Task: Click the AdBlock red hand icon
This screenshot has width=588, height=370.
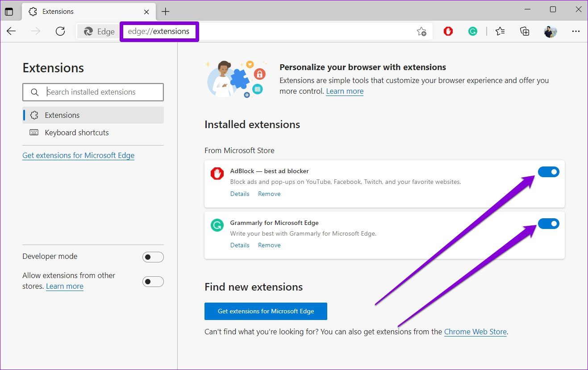Action: click(217, 173)
